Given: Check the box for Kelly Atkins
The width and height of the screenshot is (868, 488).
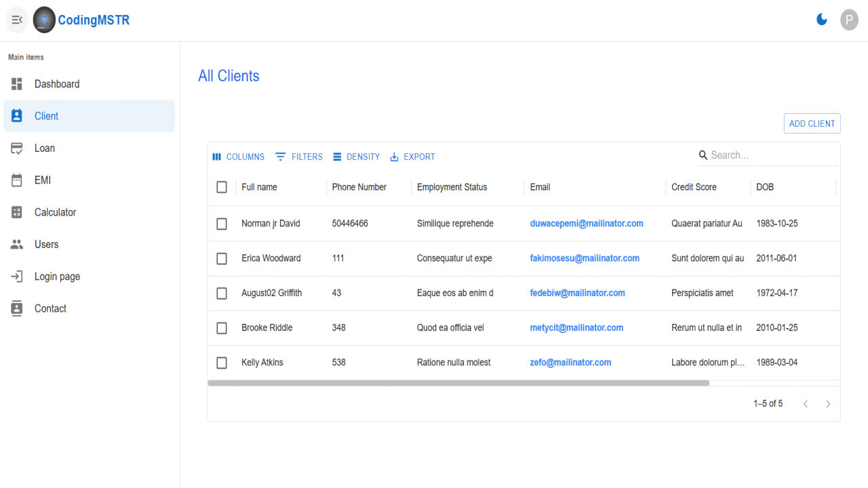Looking at the screenshot, I should click(x=222, y=363).
